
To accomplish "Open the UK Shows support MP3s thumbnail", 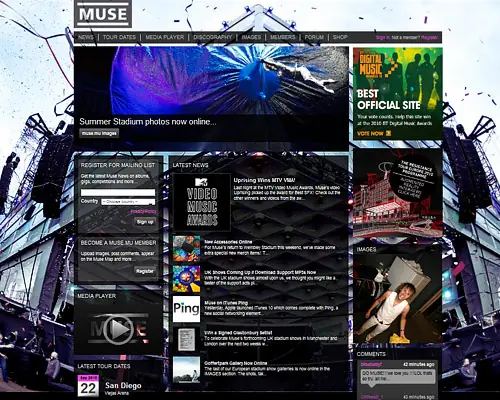I will click(x=186, y=279).
